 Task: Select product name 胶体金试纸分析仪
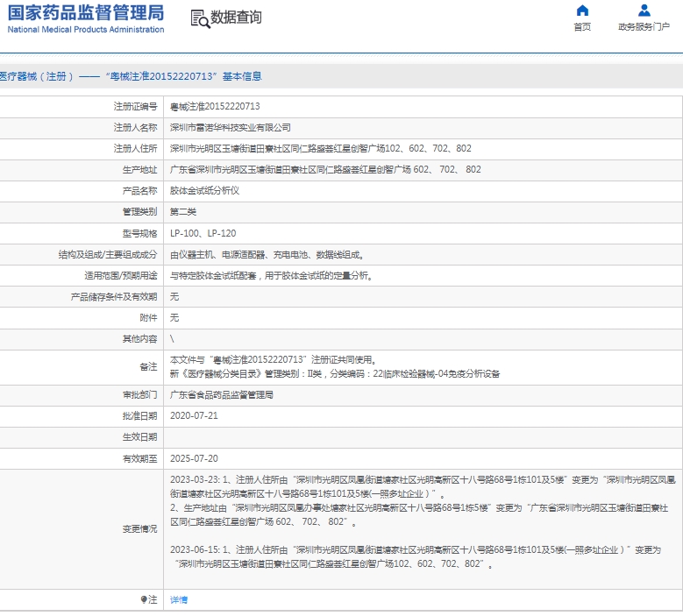coord(204,191)
